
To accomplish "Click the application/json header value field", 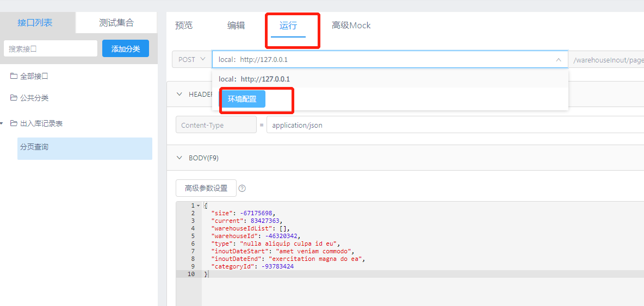I will (455, 125).
